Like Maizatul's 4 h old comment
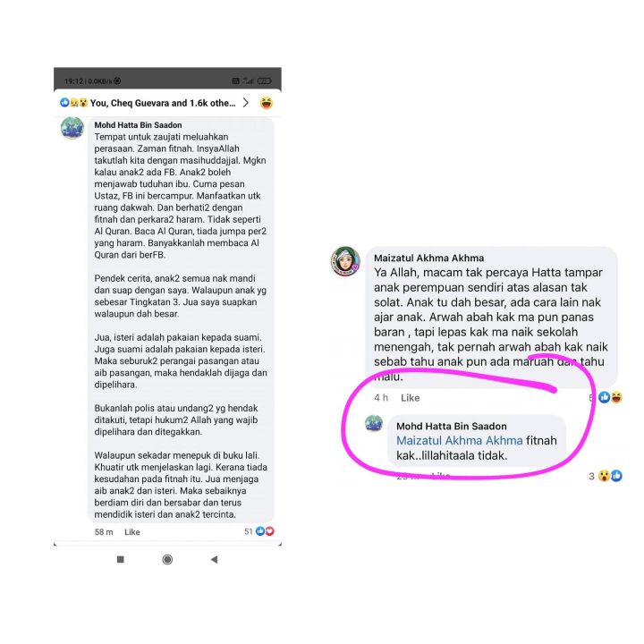The height and width of the screenshot is (644, 644). pos(410,397)
